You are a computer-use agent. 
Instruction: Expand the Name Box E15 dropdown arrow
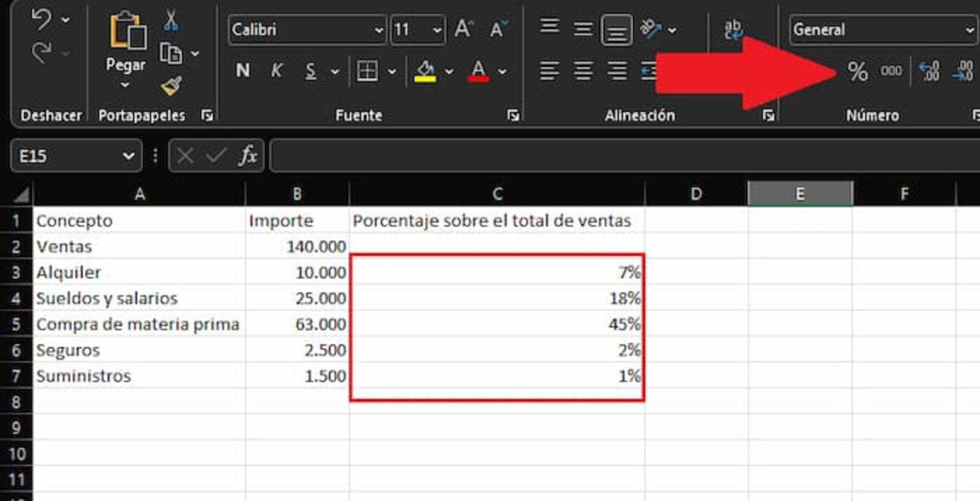129,156
